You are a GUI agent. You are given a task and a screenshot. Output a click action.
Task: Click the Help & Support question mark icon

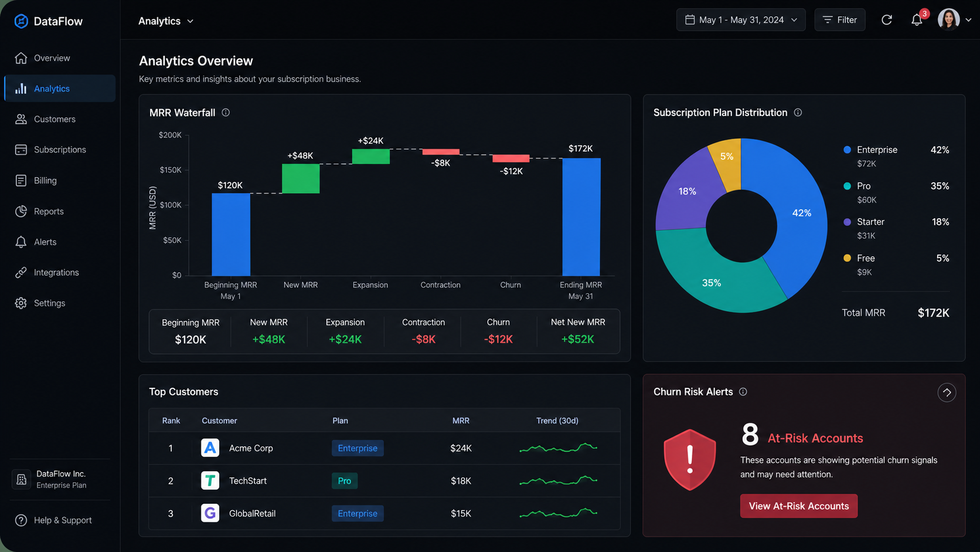21,520
